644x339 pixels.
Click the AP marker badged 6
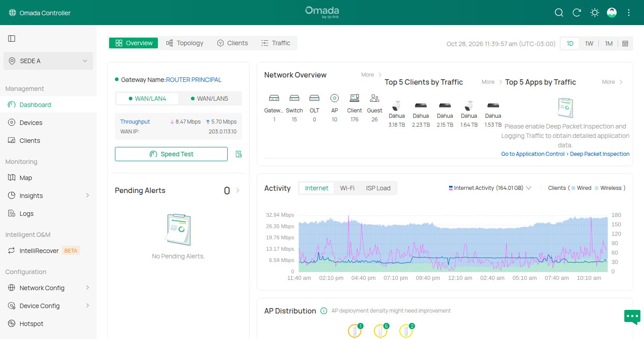click(380, 330)
